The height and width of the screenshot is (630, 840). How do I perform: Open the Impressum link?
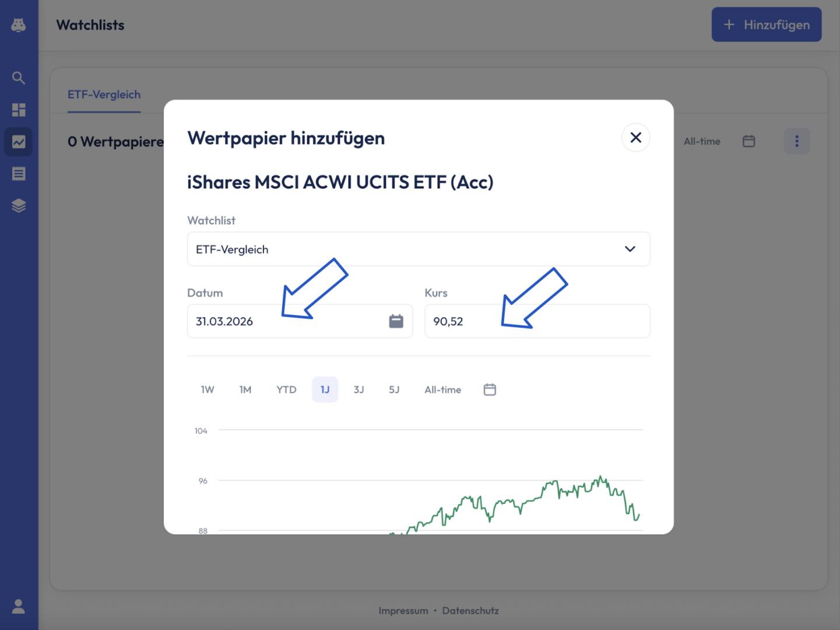(x=403, y=611)
